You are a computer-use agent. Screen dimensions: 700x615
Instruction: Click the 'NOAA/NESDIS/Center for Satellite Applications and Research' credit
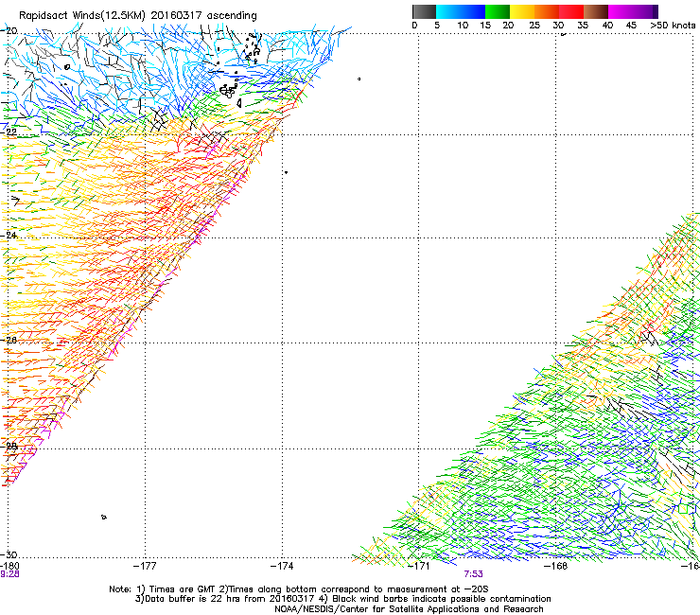(409, 609)
